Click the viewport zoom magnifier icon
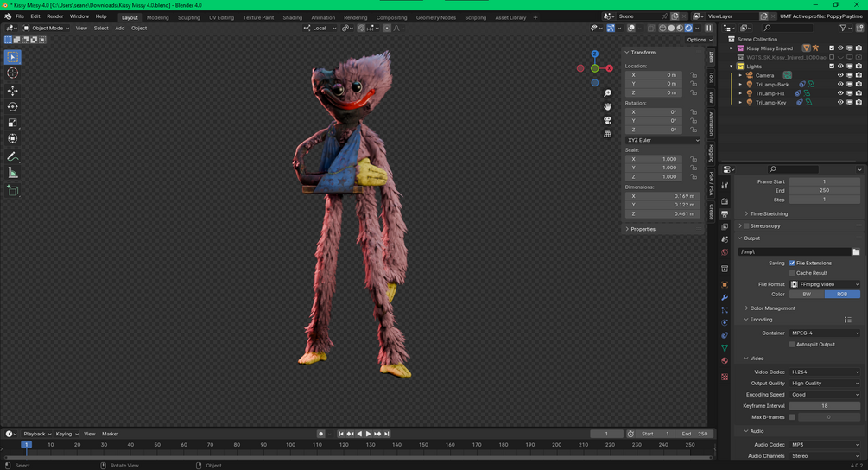The height and width of the screenshot is (470, 868). (x=607, y=93)
